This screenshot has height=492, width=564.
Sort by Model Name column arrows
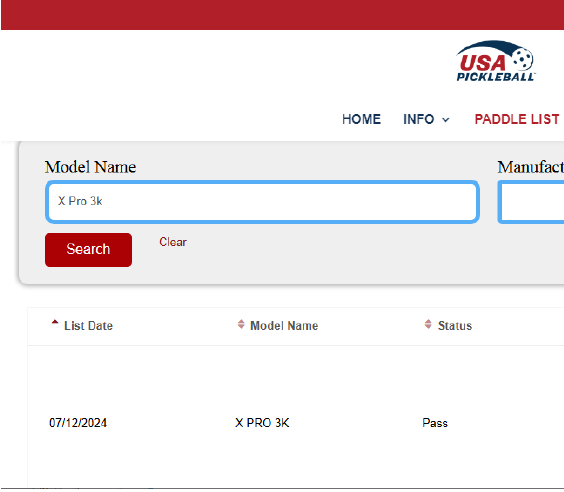241,324
